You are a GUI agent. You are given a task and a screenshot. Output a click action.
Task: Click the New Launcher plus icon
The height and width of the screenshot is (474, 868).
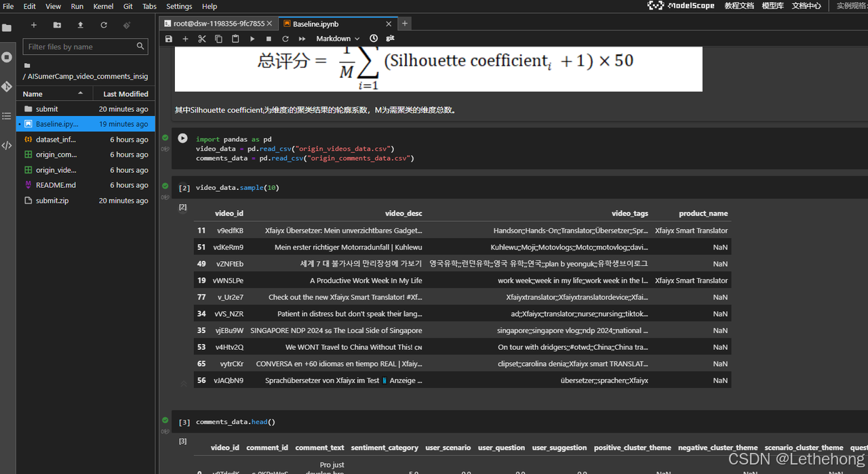click(34, 25)
